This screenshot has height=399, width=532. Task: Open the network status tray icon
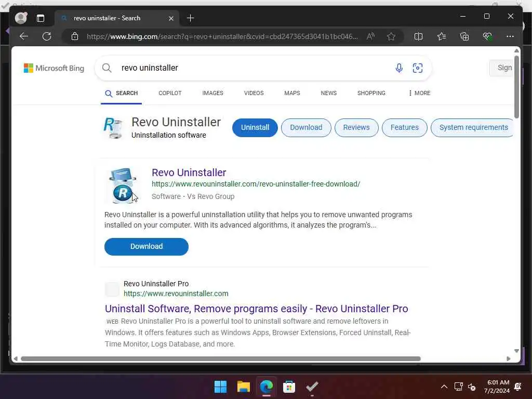point(458,387)
